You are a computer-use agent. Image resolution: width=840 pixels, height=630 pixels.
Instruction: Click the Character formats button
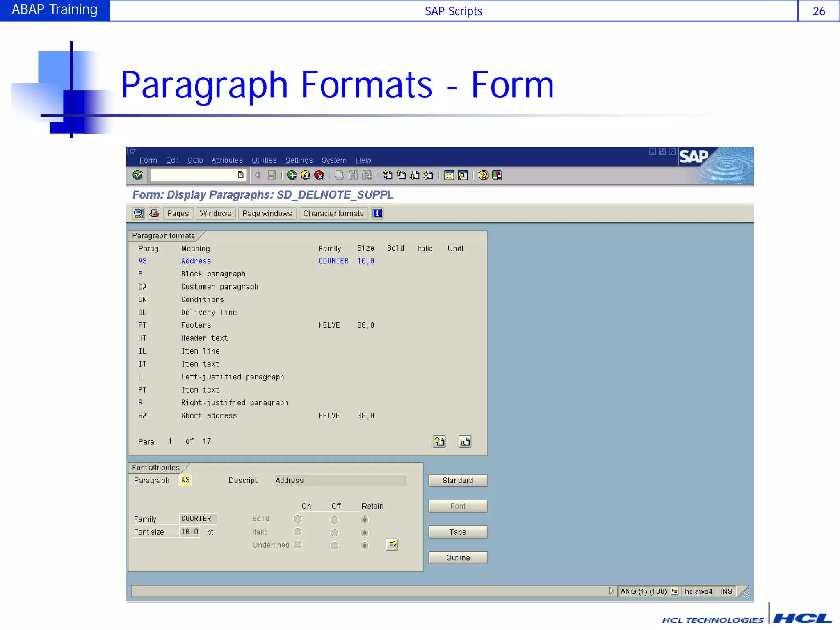pyautogui.click(x=333, y=213)
